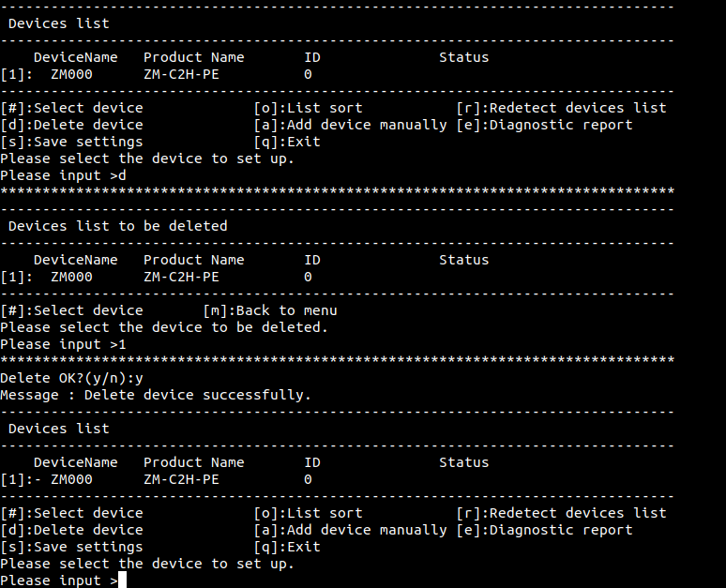Image resolution: width=726 pixels, height=588 pixels.
Task: Click the bottom '[#]:Select device' option
Action: click(72, 513)
